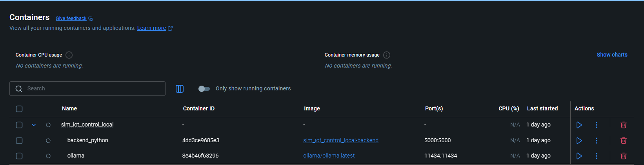
Task: Check the select-all containers checkbox
Action: point(19,109)
